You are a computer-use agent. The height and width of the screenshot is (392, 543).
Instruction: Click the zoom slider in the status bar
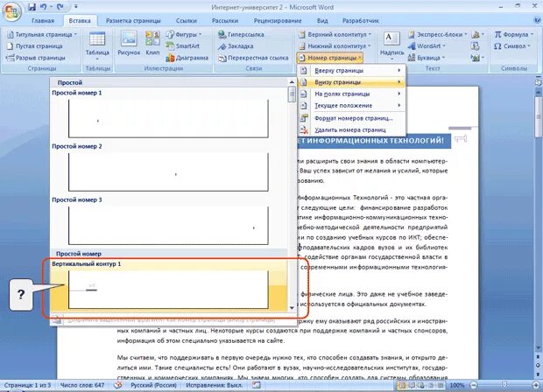tap(504, 385)
